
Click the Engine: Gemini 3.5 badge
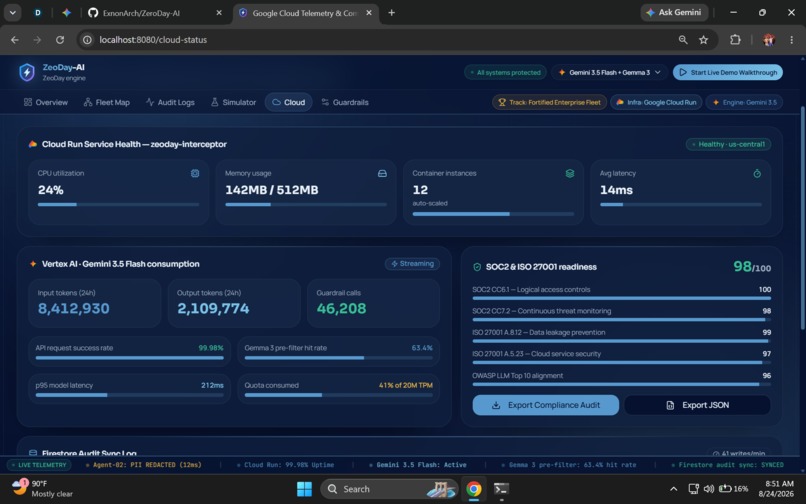click(744, 102)
